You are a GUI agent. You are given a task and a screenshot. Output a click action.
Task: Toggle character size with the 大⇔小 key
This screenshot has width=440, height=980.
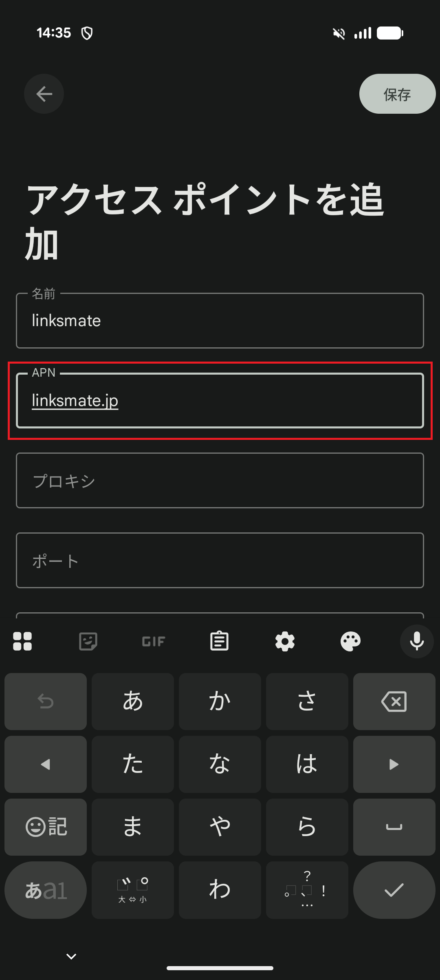(x=132, y=890)
